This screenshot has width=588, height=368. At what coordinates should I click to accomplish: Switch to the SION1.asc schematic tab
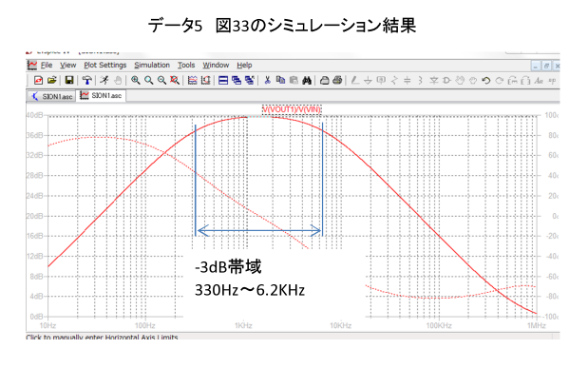tap(51, 96)
